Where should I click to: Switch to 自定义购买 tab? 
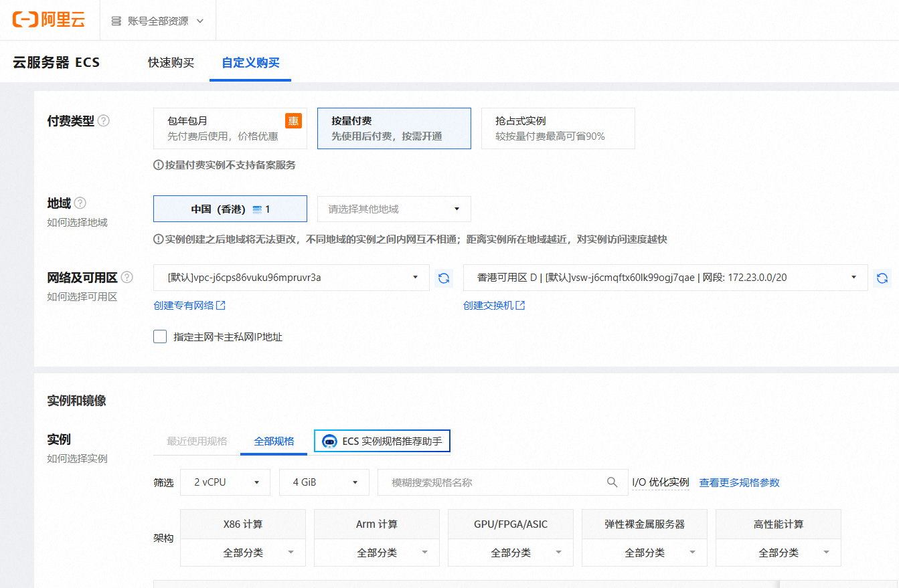[x=250, y=63]
